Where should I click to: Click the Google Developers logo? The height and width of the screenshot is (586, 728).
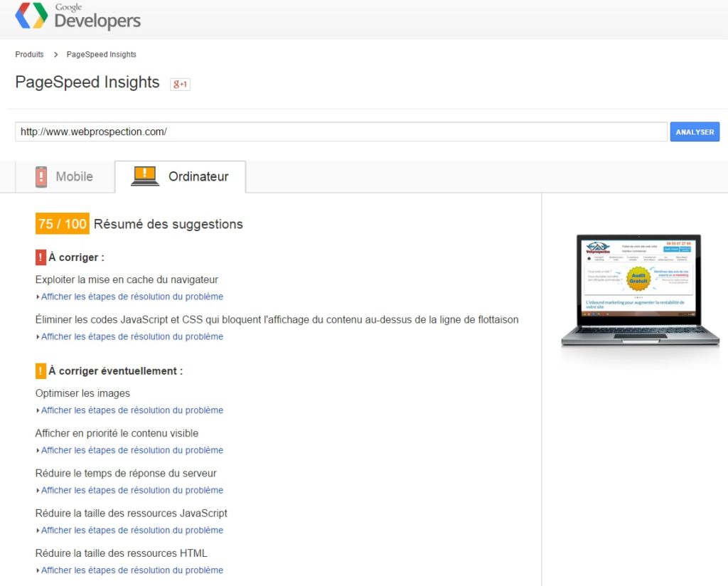78,16
